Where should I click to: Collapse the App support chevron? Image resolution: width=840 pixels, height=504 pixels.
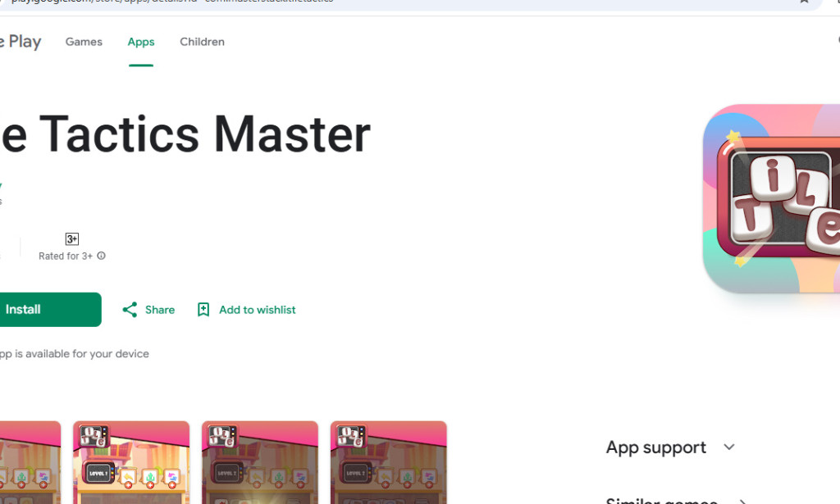(x=728, y=447)
